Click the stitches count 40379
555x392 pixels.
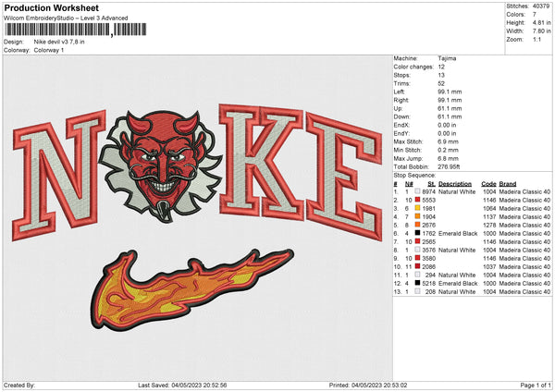click(x=541, y=6)
